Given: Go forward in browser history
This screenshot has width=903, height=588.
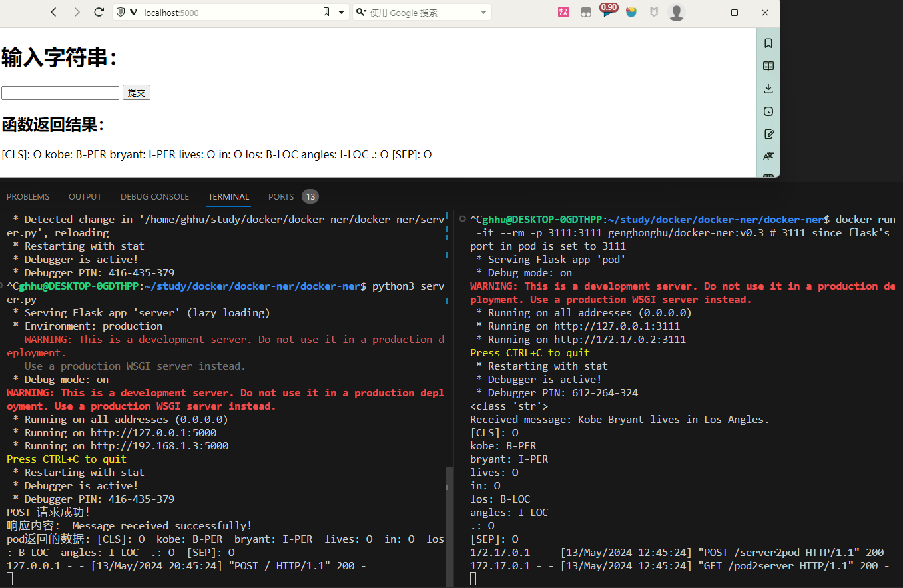Looking at the screenshot, I should pyautogui.click(x=77, y=12).
